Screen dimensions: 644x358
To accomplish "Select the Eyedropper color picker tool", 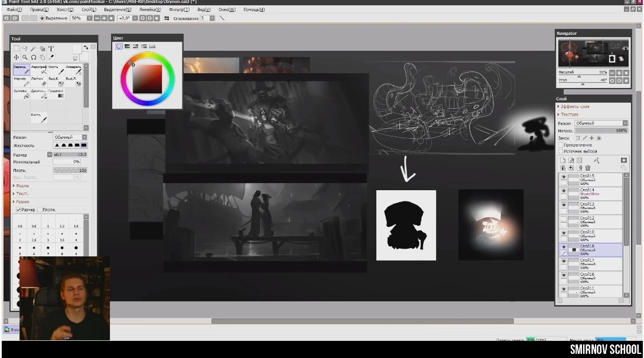I will click(x=51, y=57).
